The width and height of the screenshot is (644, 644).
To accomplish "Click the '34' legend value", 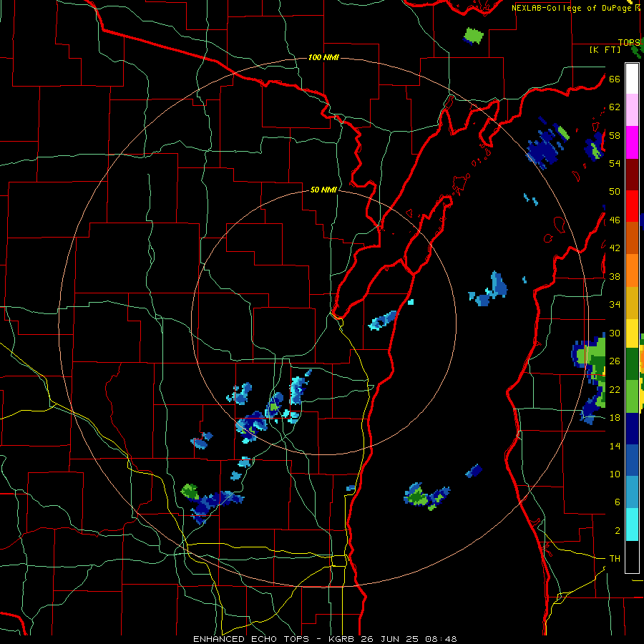I will [x=615, y=305].
